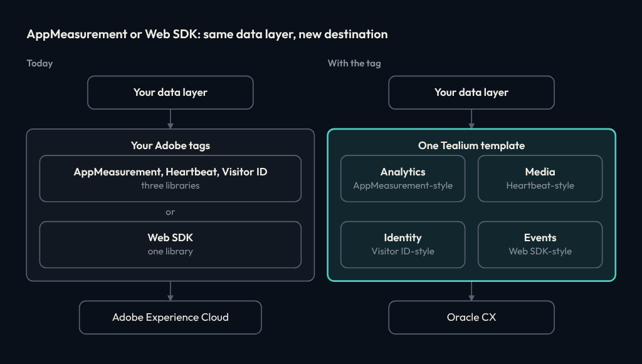
Task: Click the diagram title about AppMeasurement or Web SDK
Action: 207,34
